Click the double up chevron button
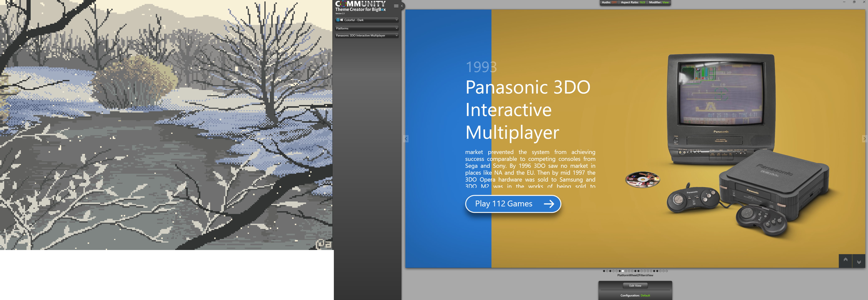The image size is (868, 300). tap(845, 261)
